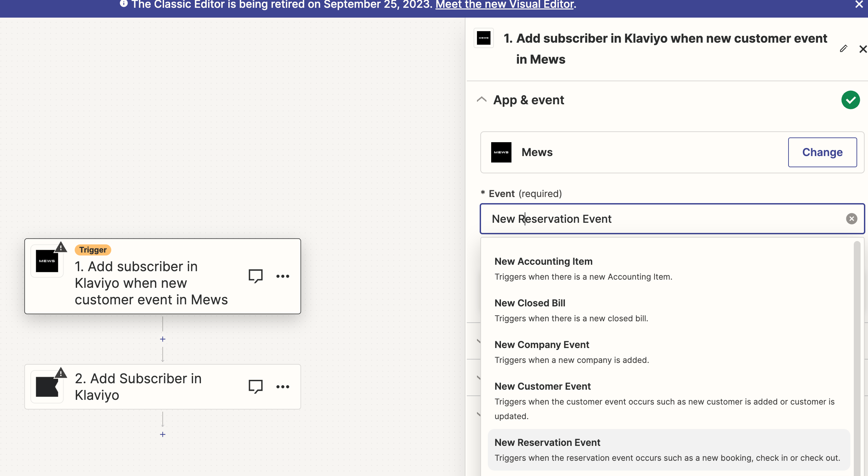Click 'Triggers when there is a new closed bill.'

click(571, 318)
